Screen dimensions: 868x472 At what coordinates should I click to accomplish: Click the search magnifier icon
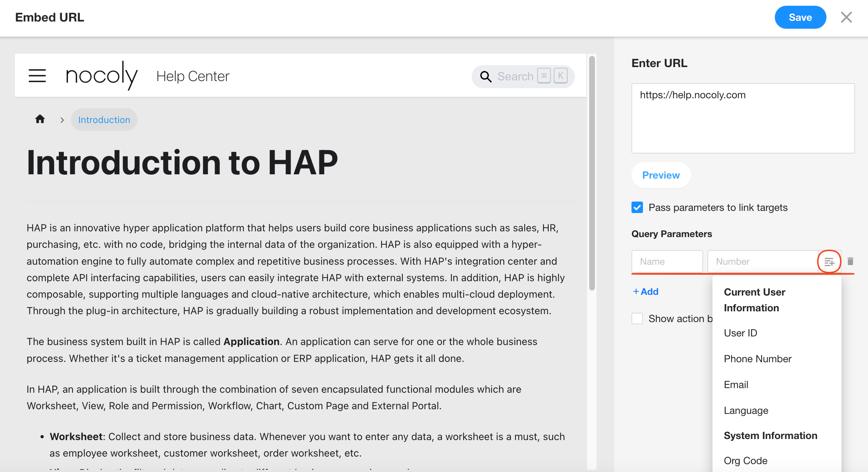click(485, 76)
